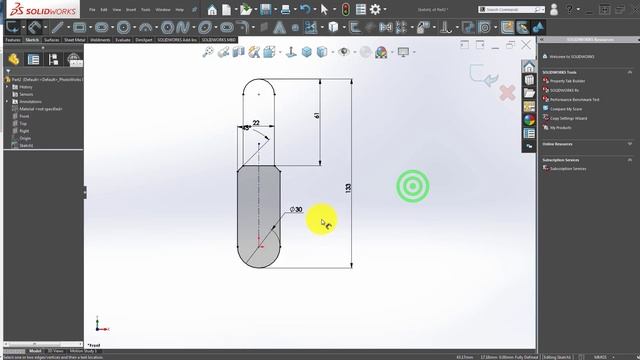640x360 pixels.
Task: Select the Smart Dimension tool
Action: pos(35,27)
